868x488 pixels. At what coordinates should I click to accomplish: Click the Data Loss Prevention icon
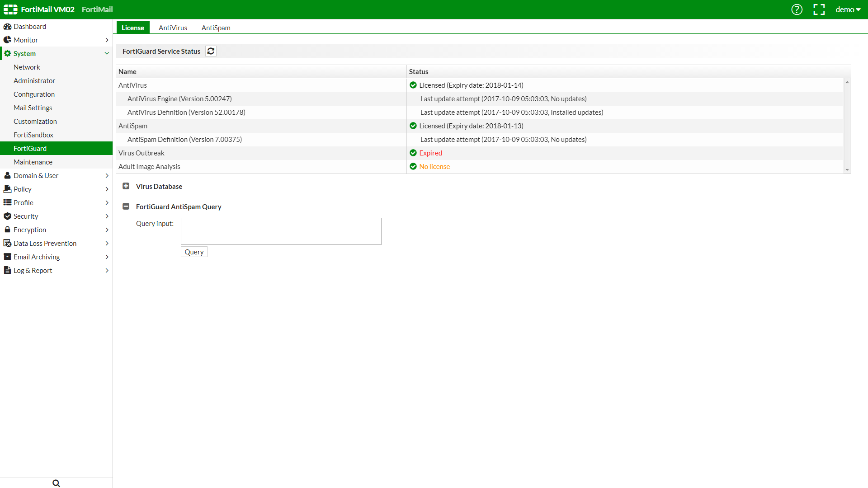click(x=7, y=243)
